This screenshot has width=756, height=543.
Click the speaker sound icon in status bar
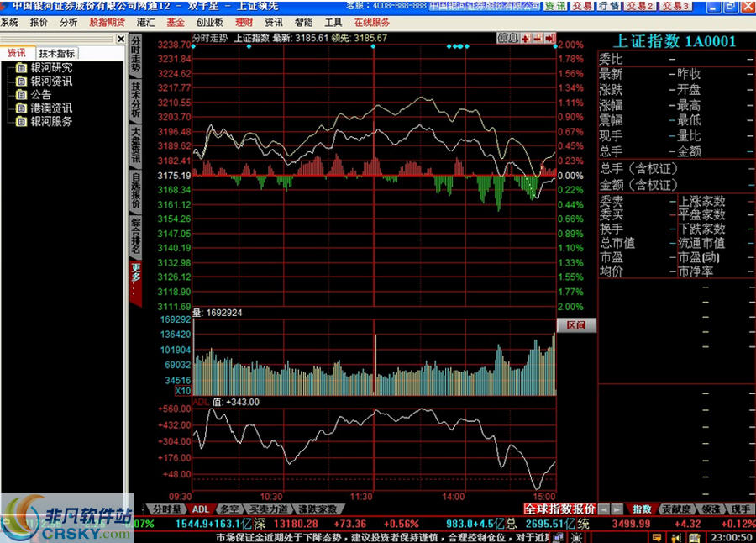(676, 537)
